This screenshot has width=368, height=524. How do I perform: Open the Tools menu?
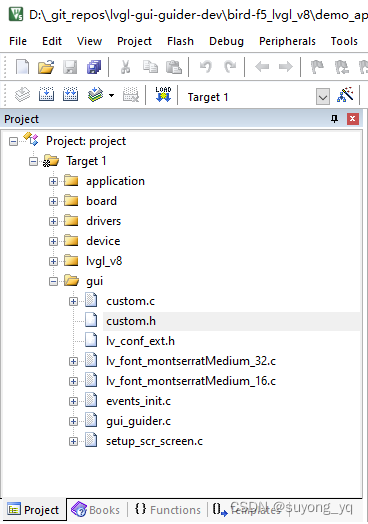tap(344, 41)
